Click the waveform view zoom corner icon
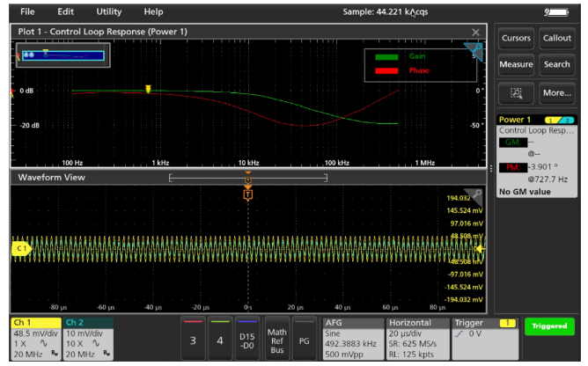The image size is (588, 366). click(x=475, y=195)
